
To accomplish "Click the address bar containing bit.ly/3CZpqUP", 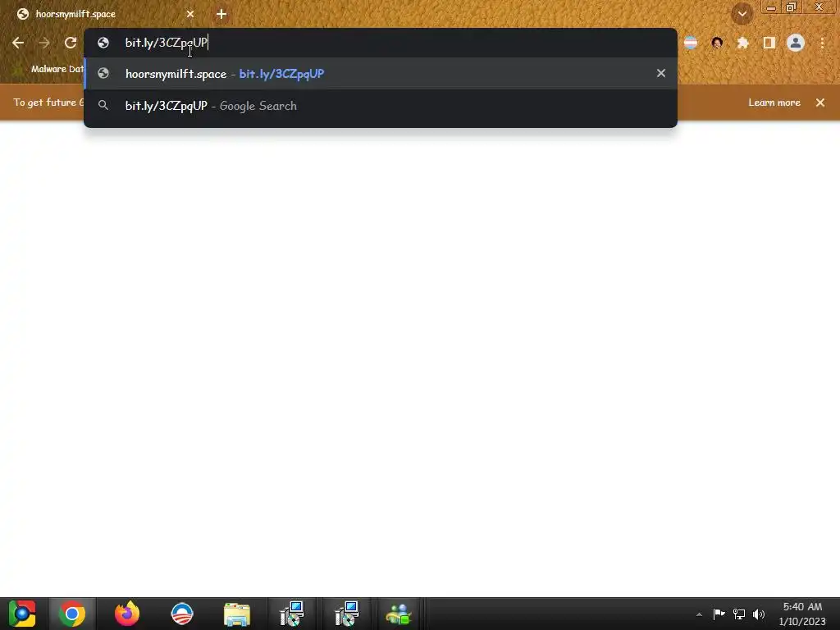I will (x=381, y=43).
